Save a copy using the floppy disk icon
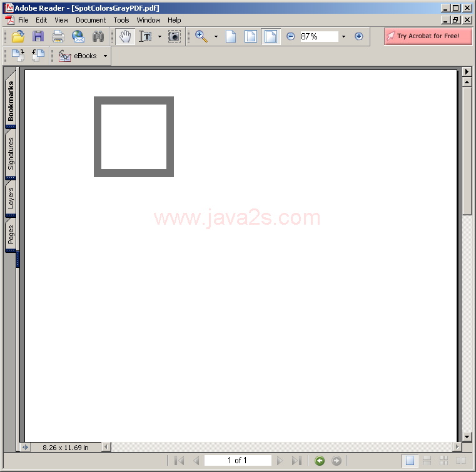 point(38,36)
